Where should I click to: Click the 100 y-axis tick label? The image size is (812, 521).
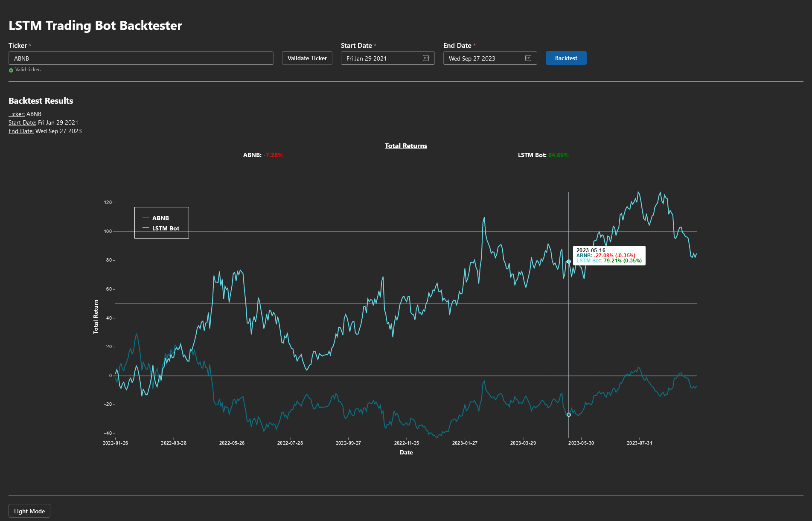coord(108,231)
